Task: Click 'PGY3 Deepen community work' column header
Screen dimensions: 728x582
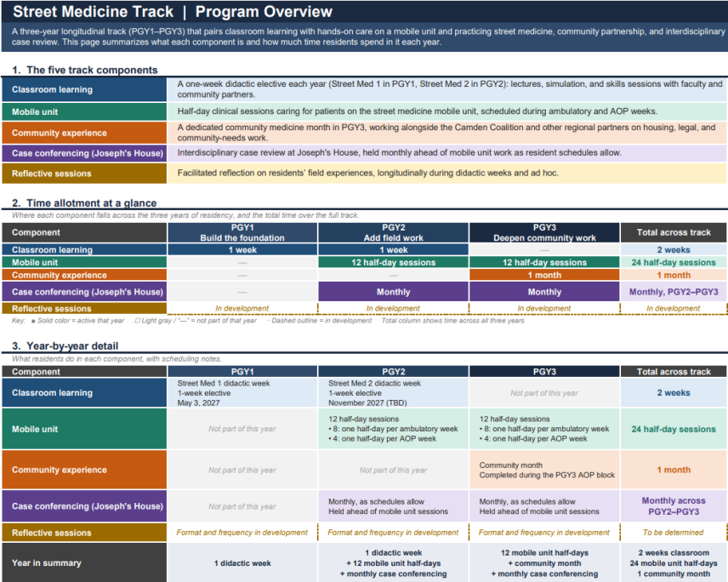Action: coord(544,232)
